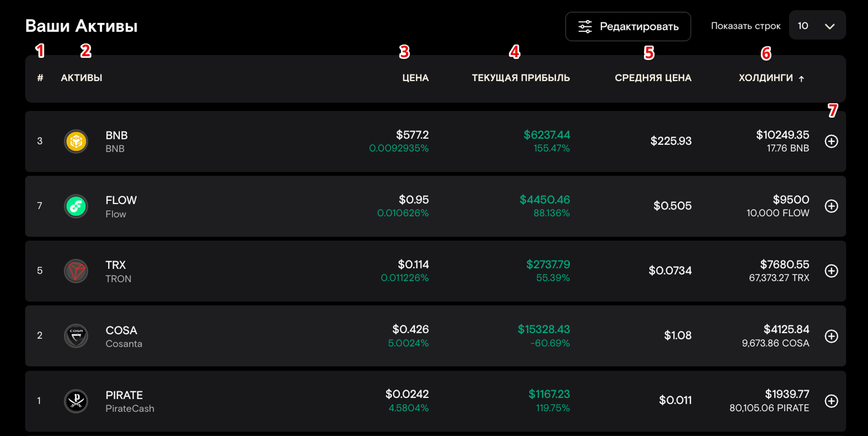Expand the FLOW row plus icon
Viewport: 868px width, 436px height.
coord(831,206)
